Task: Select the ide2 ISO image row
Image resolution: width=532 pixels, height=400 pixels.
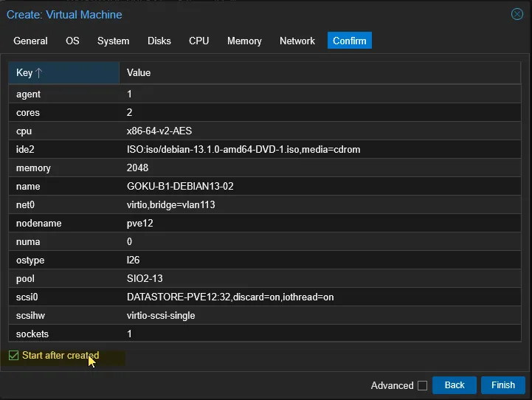Action: (243, 150)
